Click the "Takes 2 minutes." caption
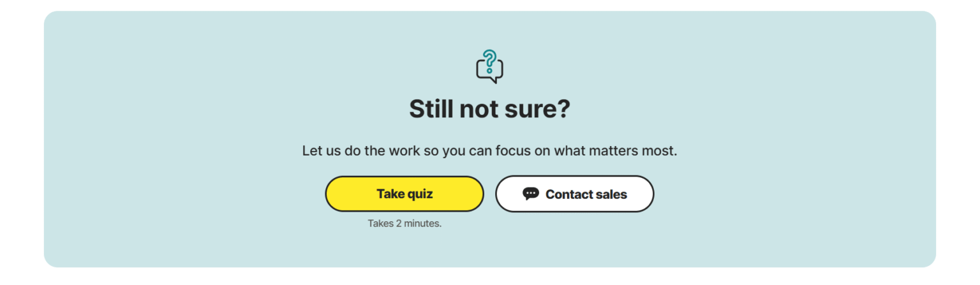Screen dimensions: 980x285 pos(405,224)
